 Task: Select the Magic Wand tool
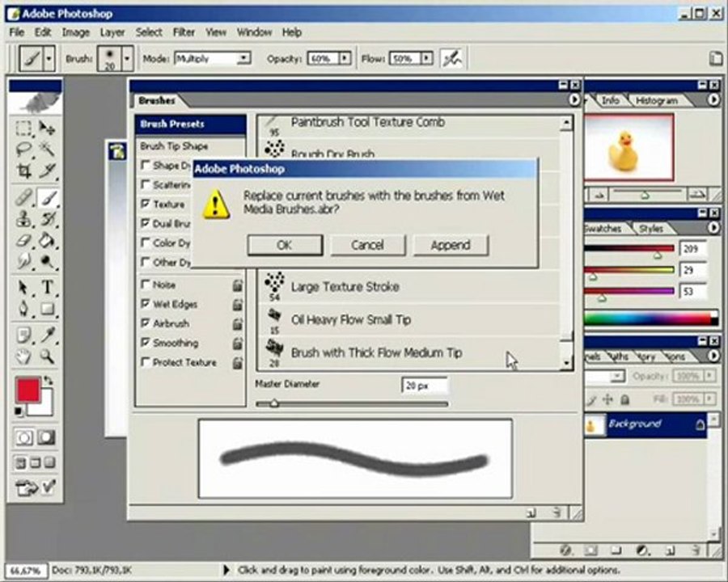48,150
